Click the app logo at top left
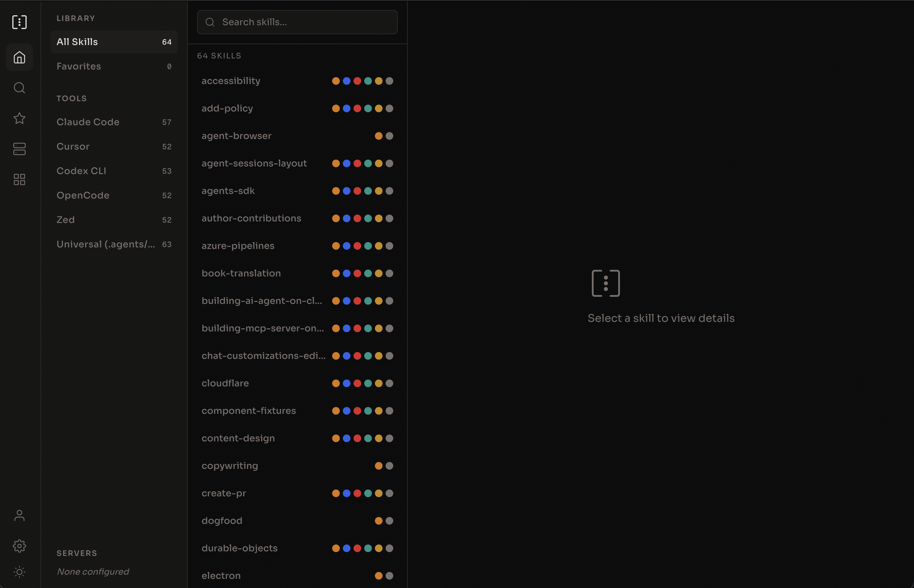This screenshot has height=588, width=914. 19,22
